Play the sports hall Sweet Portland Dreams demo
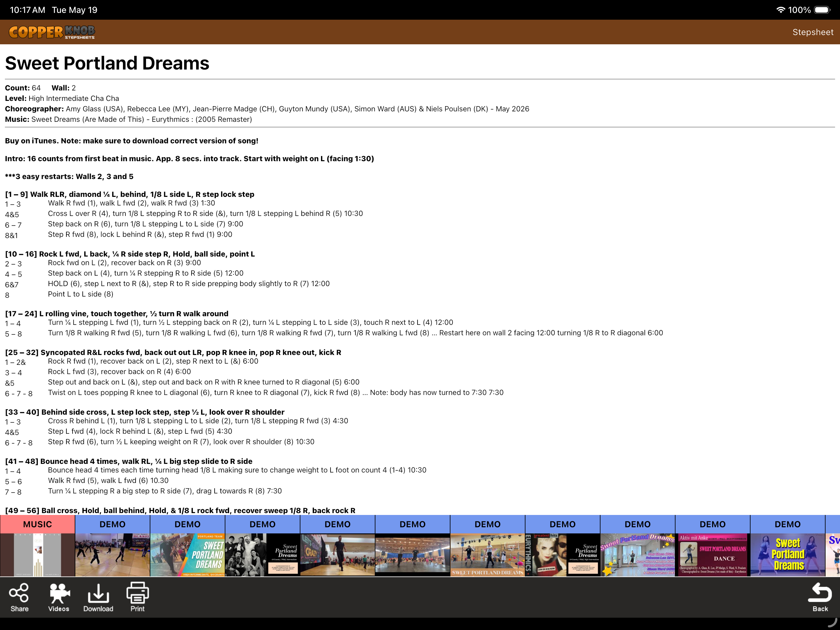This screenshot has height=630, width=840. click(x=488, y=555)
